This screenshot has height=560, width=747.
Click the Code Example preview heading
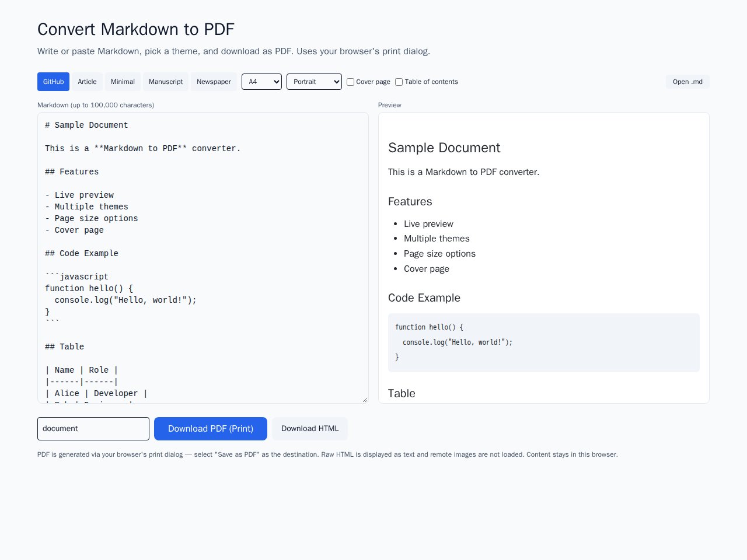[424, 298]
